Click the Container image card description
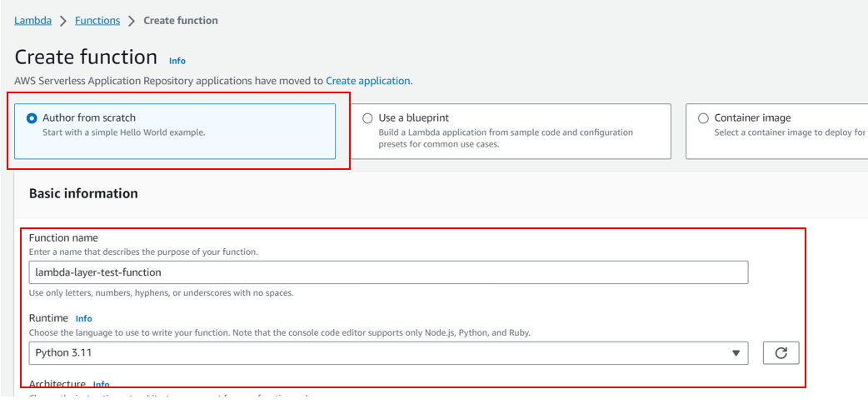The image size is (868, 409). click(x=791, y=132)
